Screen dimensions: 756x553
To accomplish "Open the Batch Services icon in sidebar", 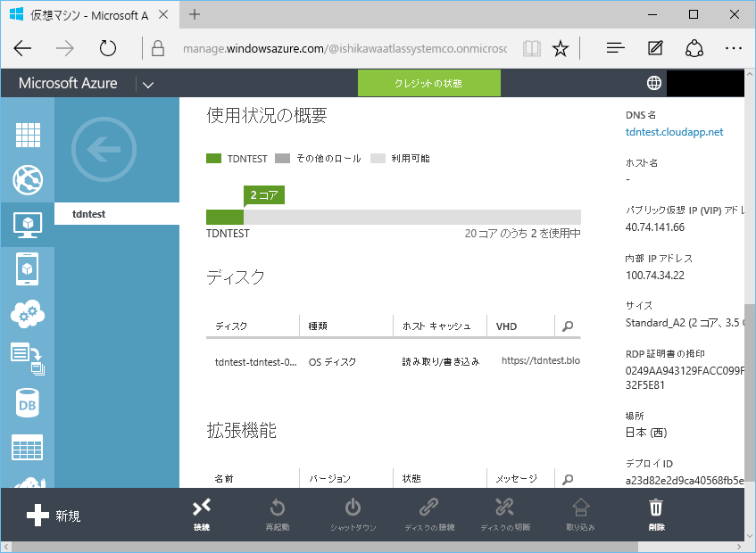I will 28,359.
